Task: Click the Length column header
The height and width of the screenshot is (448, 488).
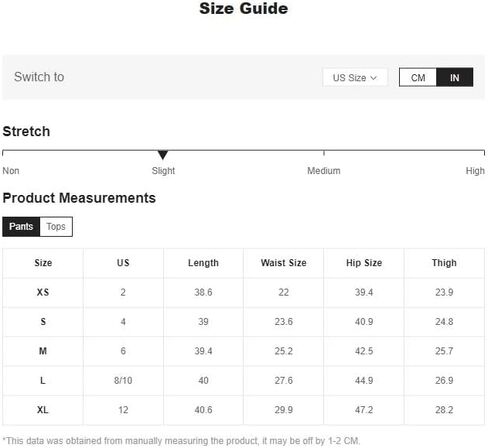Action: coord(203,263)
